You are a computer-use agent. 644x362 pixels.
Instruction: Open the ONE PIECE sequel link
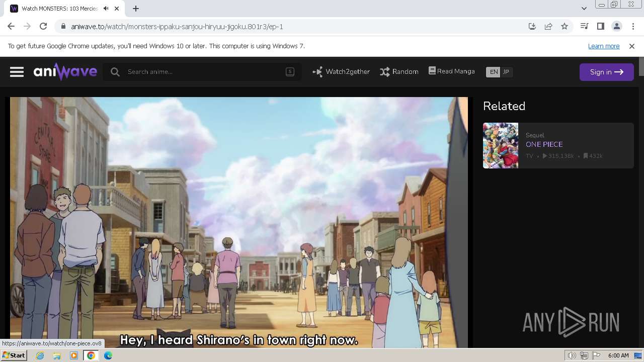(544, 144)
